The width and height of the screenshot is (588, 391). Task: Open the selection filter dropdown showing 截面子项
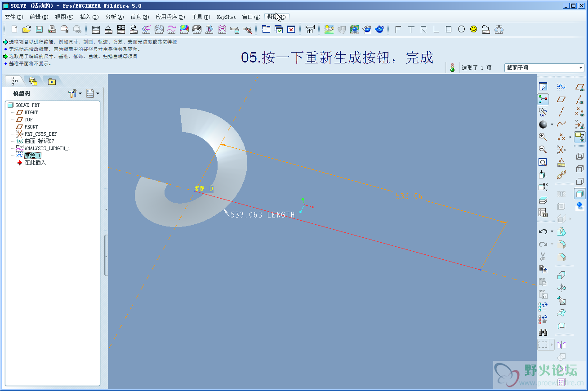tap(544, 68)
